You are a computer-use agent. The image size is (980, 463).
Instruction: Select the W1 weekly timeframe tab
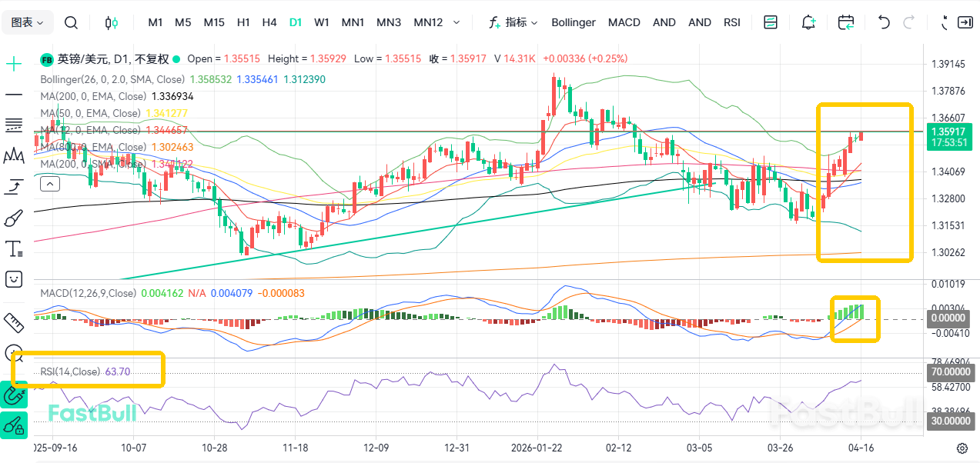pyautogui.click(x=321, y=22)
